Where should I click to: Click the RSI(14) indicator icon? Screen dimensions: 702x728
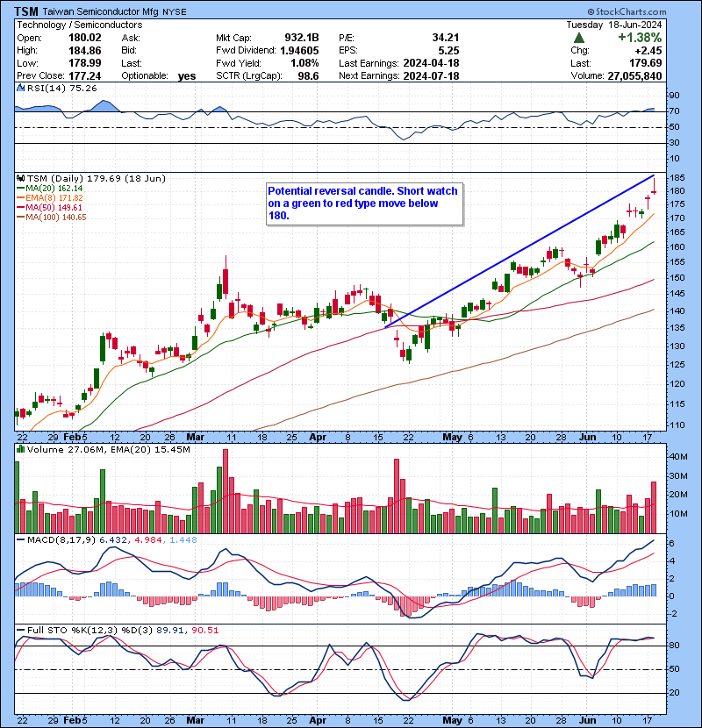(x=21, y=88)
